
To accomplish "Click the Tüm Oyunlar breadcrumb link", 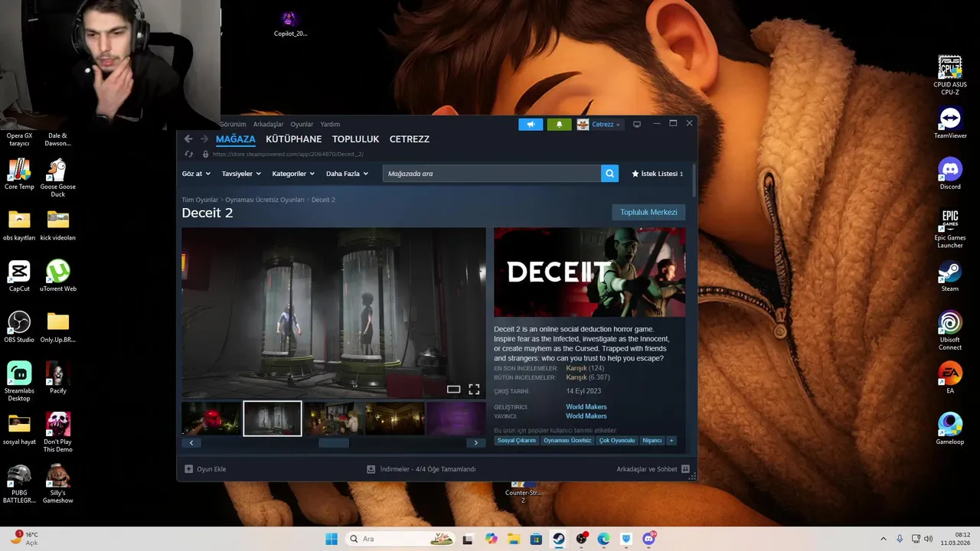I will click(x=200, y=200).
